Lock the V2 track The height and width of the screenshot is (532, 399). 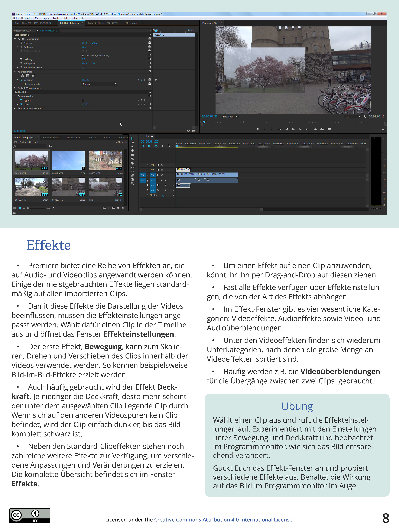pos(147,170)
